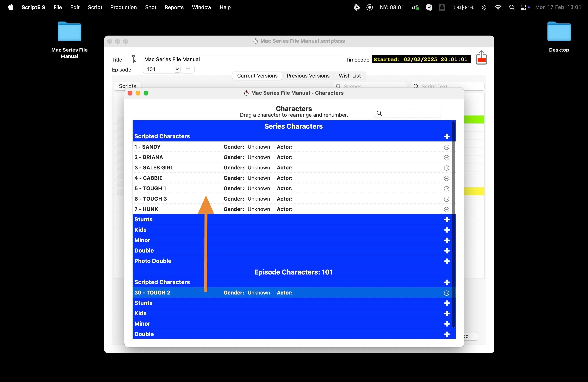
Task: Click the Title text field
Action: pos(242,59)
